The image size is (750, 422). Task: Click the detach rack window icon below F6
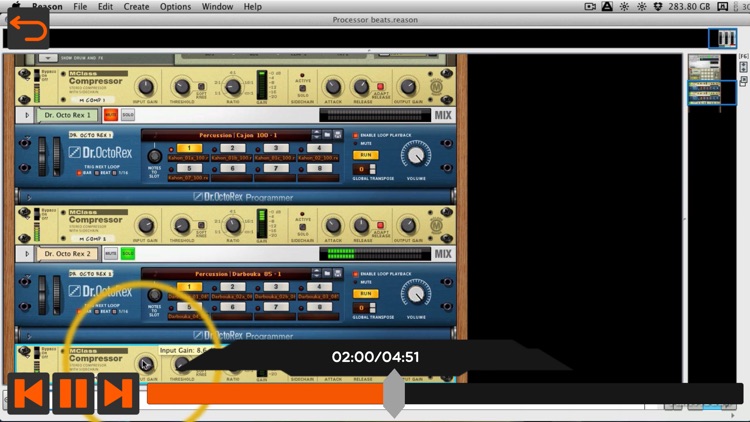pyautogui.click(x=743, y=81)
